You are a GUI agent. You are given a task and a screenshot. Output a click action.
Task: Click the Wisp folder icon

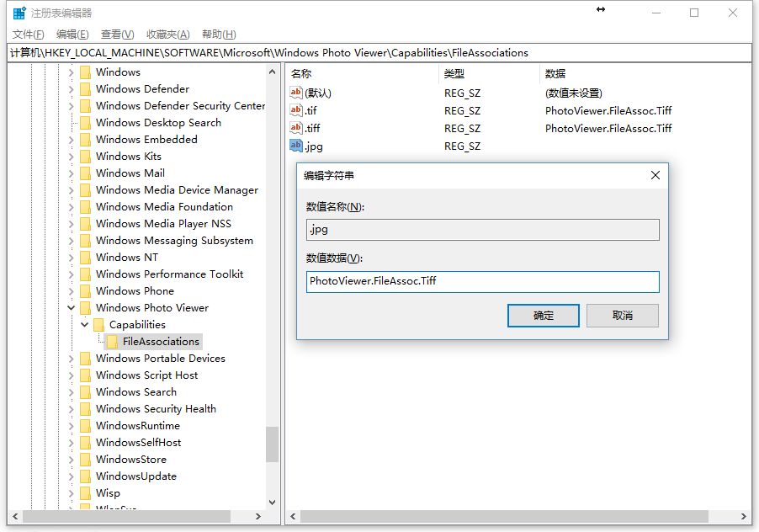[x=85, y=493]
